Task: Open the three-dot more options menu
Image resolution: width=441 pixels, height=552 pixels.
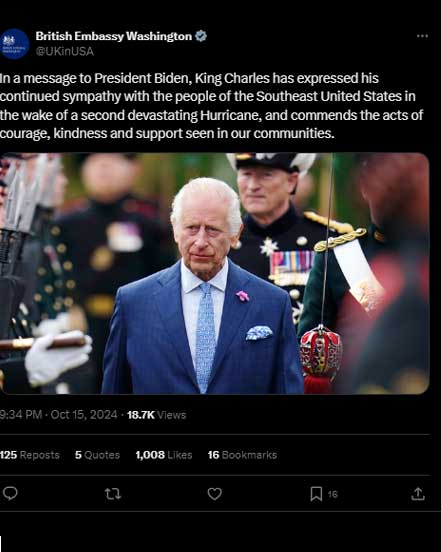Action: [x=422, y=36]
